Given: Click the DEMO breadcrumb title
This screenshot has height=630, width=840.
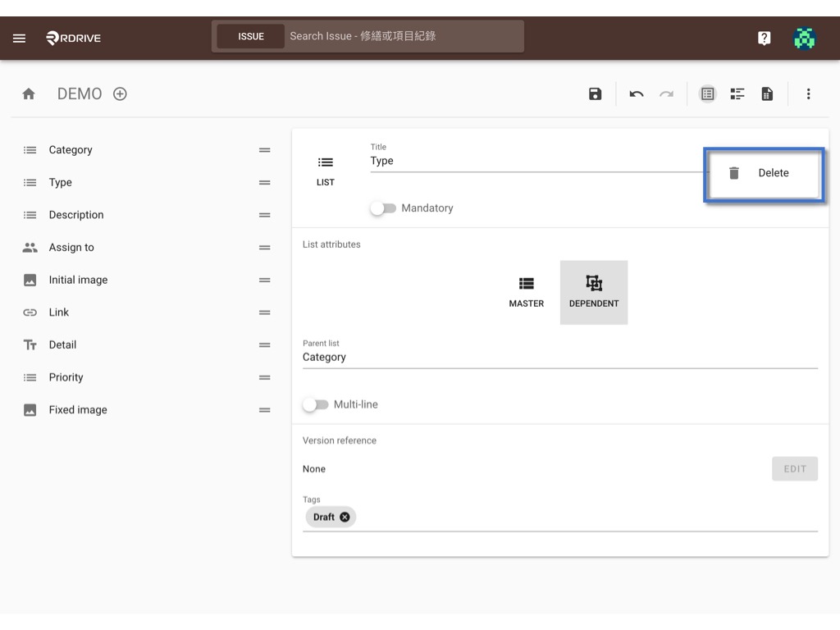Looking at the screenshot, I should [80, 94].
